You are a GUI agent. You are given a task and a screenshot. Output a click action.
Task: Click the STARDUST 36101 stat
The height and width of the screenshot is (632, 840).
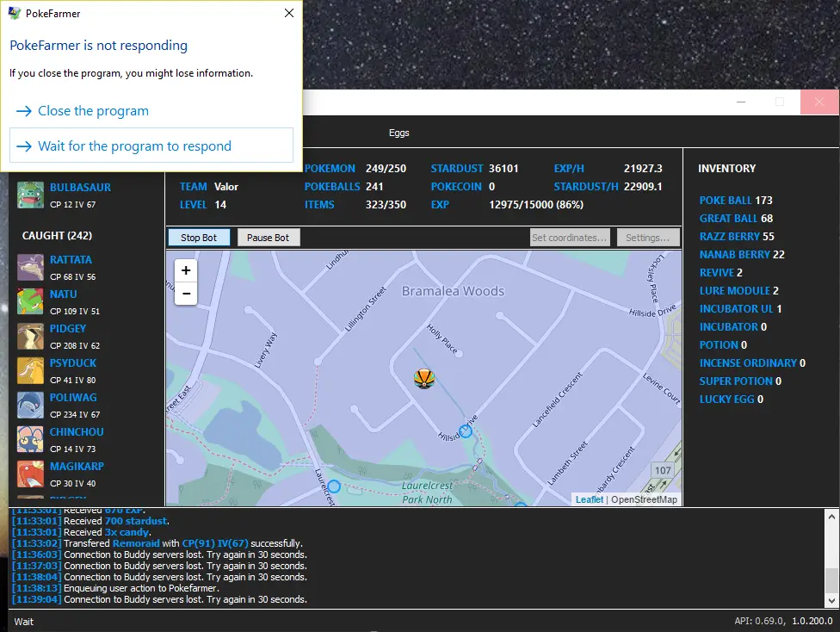point(474,168)
